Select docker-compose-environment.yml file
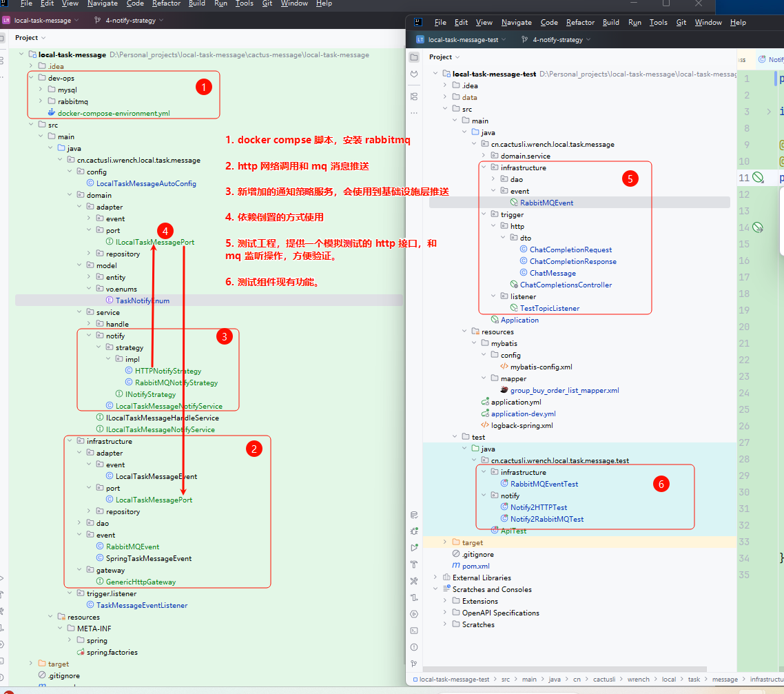This screenshot has width=784, height=694. (113, 113)
